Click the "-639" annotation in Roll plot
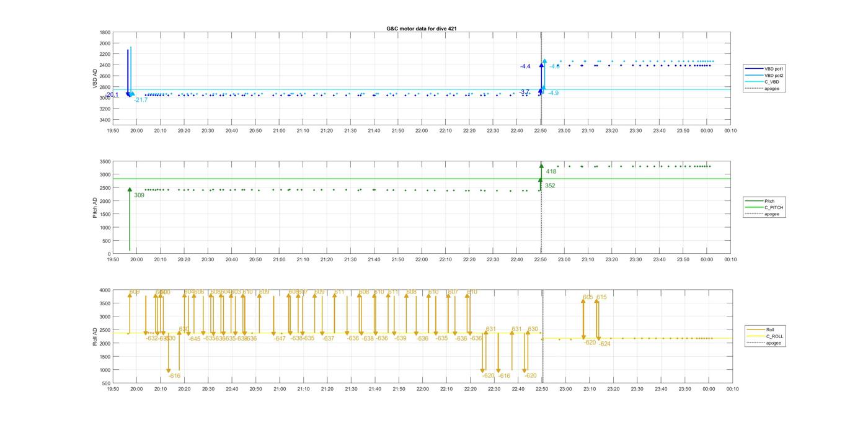This screenshot has width=868, height=430. [x=401, y=339]
